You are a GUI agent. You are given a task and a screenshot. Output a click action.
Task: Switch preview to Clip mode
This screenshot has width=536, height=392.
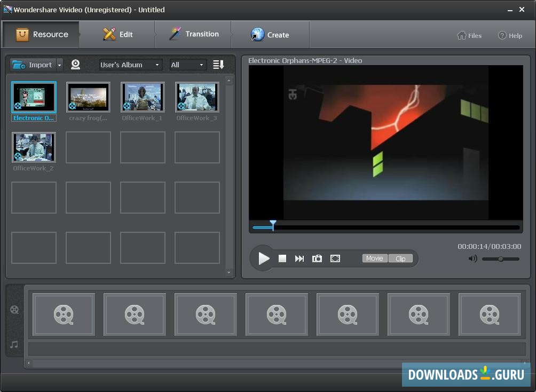click(401, 258)
